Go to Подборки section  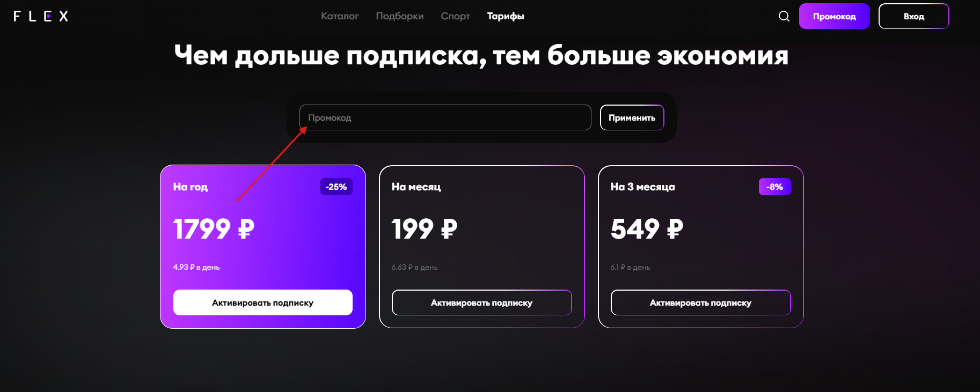pyautogui.click(x=400, y=16)
